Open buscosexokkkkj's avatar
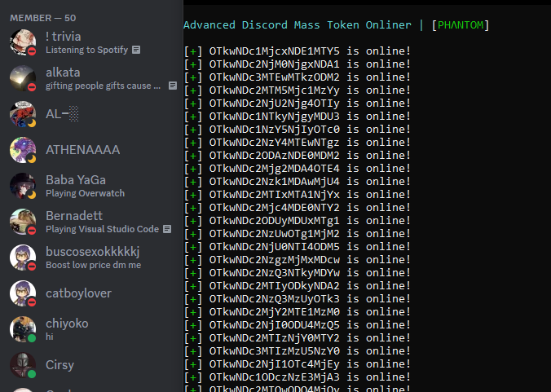551x392 pixels. [x=23, y=258]
